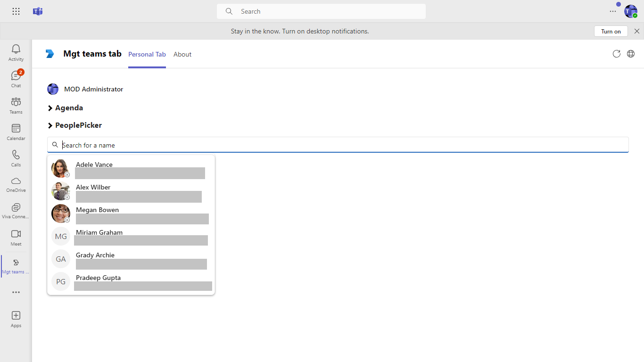Open Viva Connections app
644x362 pixels.
[x=16, y=211]
